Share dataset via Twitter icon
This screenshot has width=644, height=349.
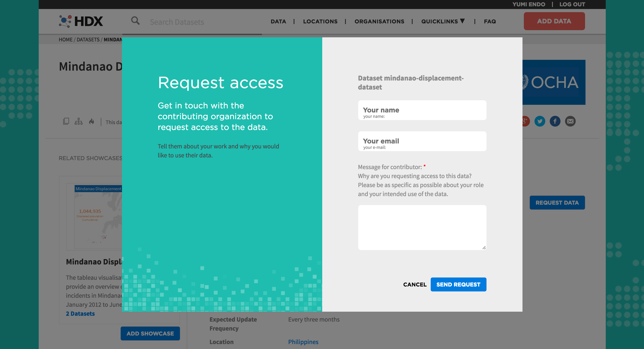pyautogui.click(x=540, y=121)
